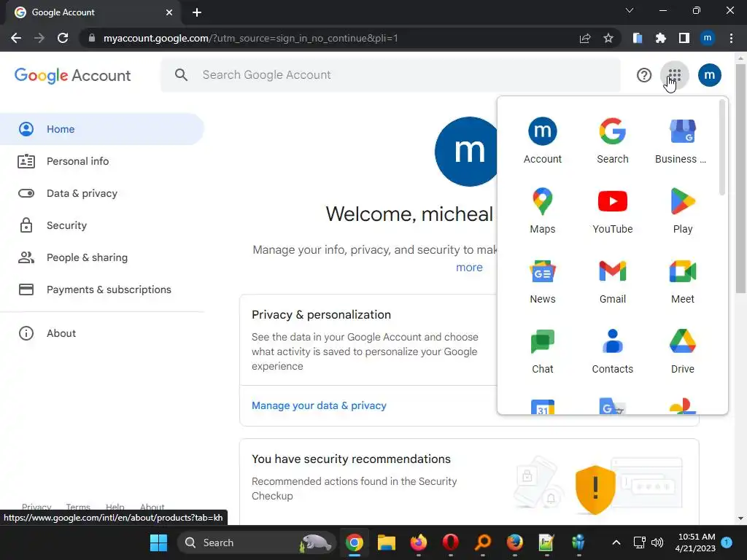Open Opera browser from taskbar
This screenshot has height=560, width=747.
450,542
